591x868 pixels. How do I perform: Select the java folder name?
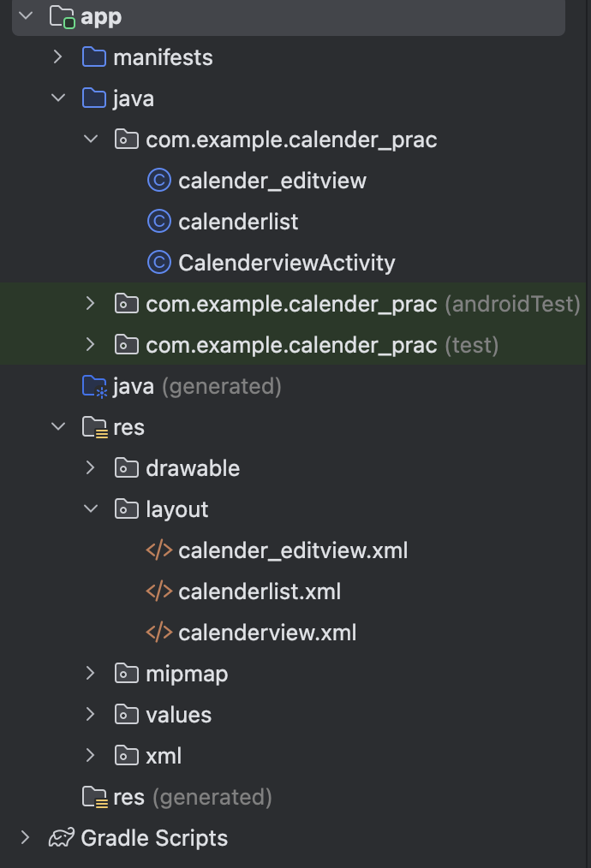(x=134, y=99)
